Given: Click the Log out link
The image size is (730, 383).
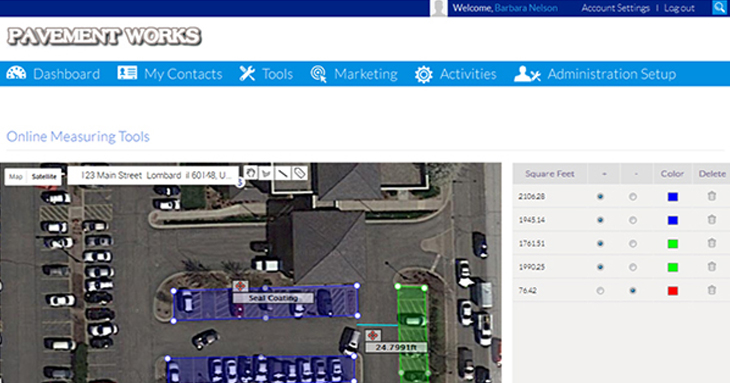Looking at the screenshot, I should (x=679, y=8).
